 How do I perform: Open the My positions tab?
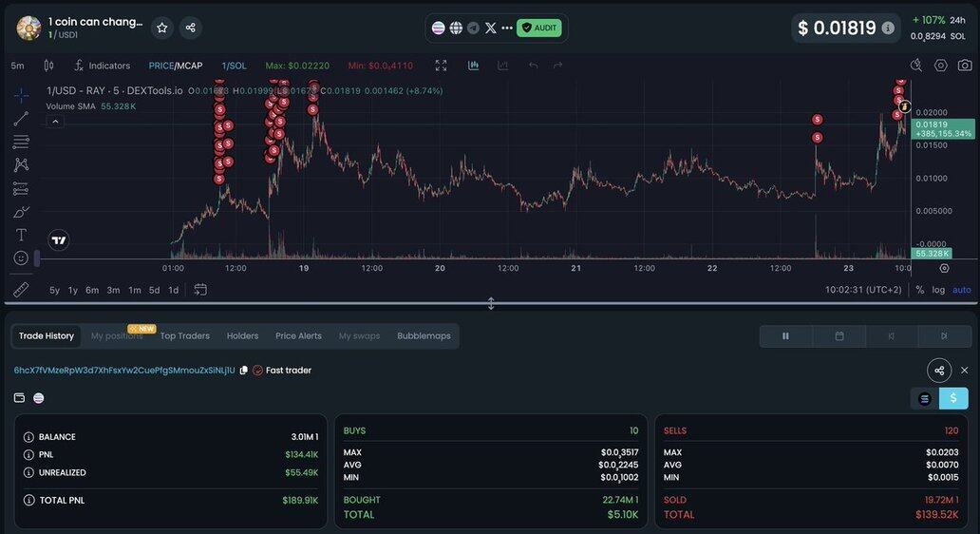117,335
